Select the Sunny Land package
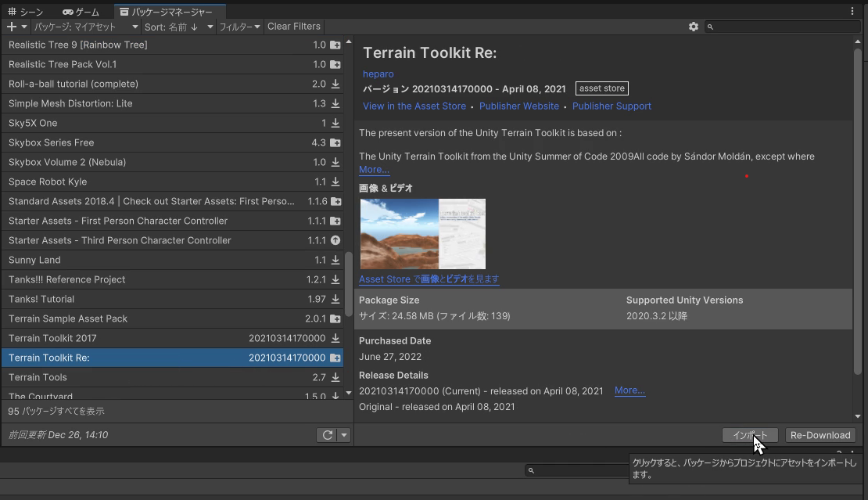This screenshot has height=500, width=868. [172, 261]
